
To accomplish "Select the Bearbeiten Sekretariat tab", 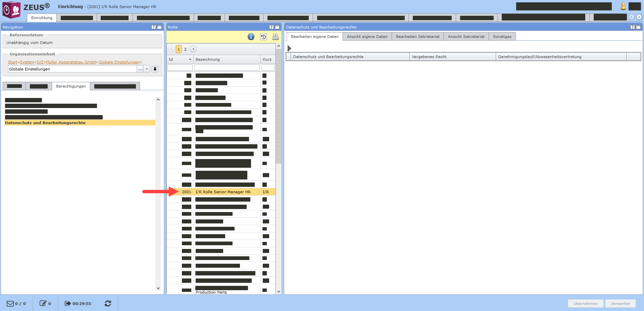I will 417,37.
